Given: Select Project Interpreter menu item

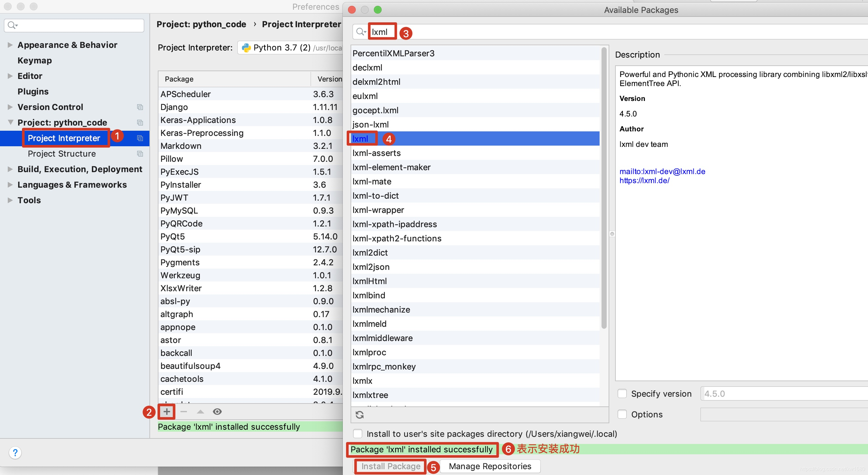Looking at the screenshot, I should (64, 138).
